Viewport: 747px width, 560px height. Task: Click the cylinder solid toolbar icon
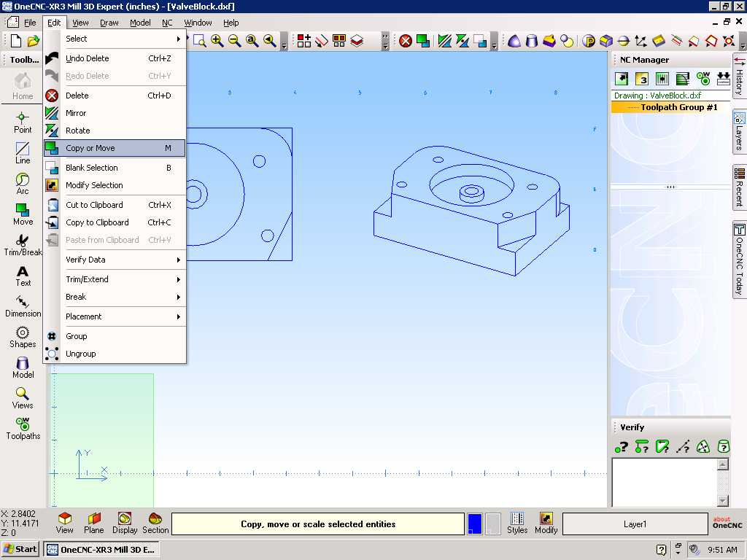click(532, 41)
